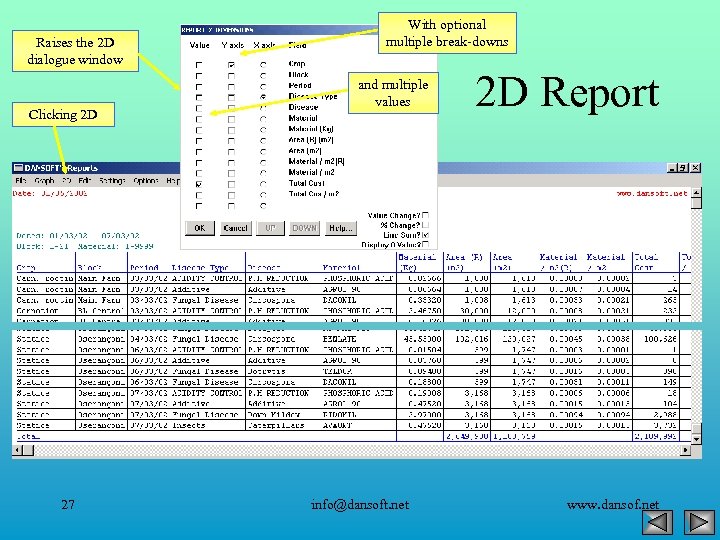Click the DOWN button in the dialog
The image size is (720, 540).
point(304,228)
